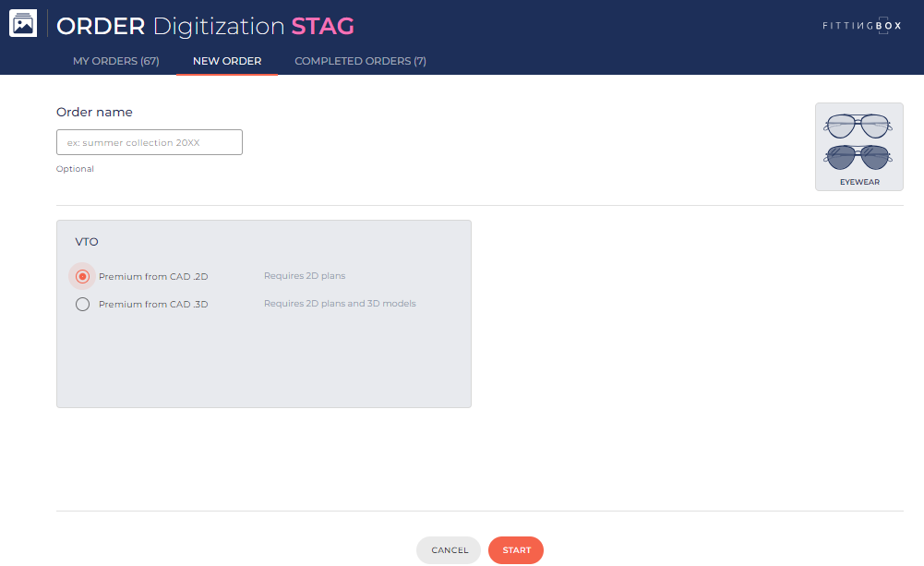The width and height of the screenshot is (924, 566).
Task: Select the Premium from CAD .2D radio button
Action: point(82,276)
